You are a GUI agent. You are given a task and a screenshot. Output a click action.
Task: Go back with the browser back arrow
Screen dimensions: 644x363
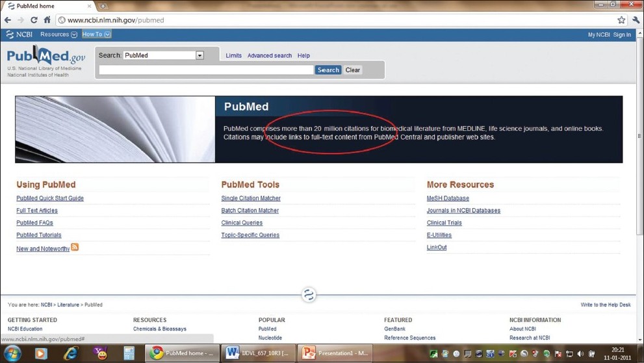point(7,20)
